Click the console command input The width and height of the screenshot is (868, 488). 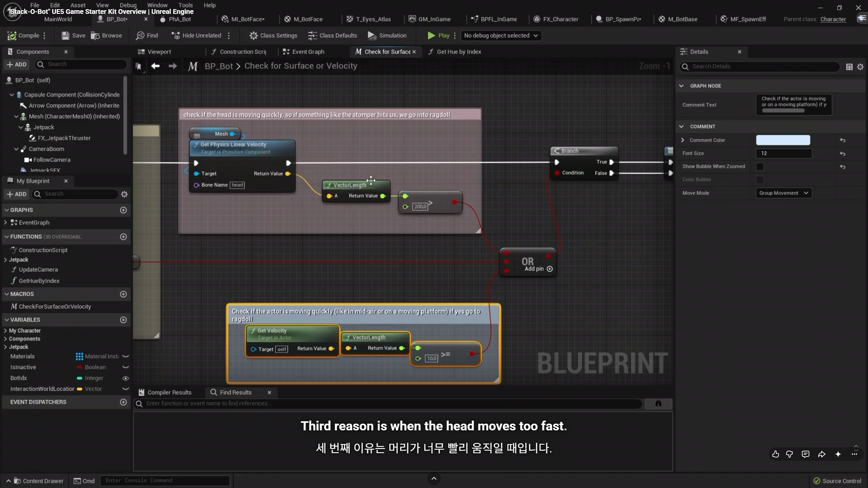pos(165,481)
